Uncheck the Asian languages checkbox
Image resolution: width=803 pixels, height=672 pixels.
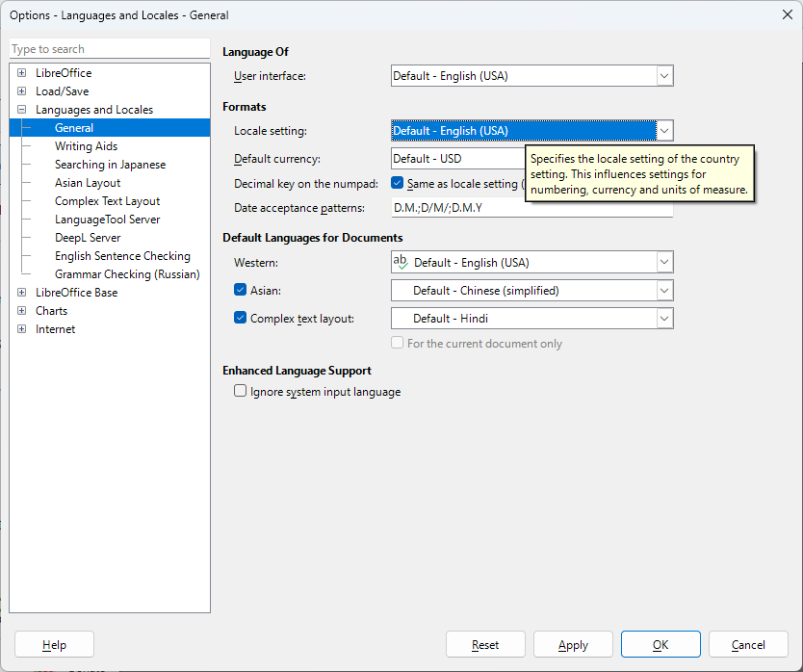[241, 290]
